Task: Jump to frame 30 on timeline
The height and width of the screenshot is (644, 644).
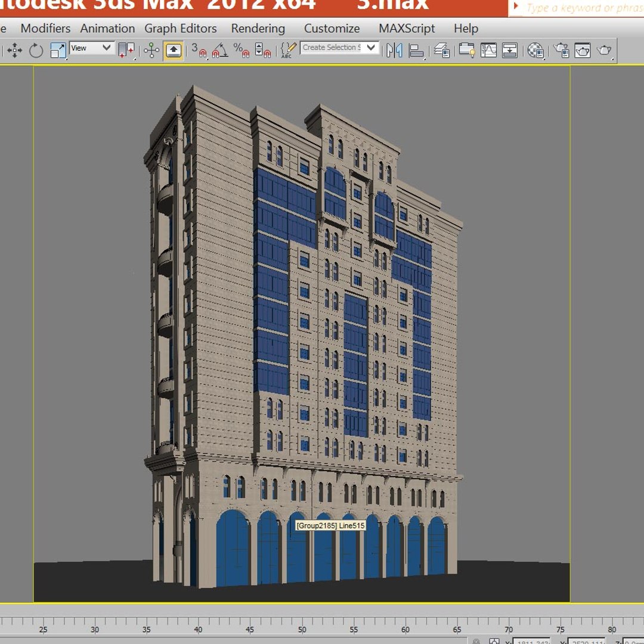Action: [x=95, y=629]
